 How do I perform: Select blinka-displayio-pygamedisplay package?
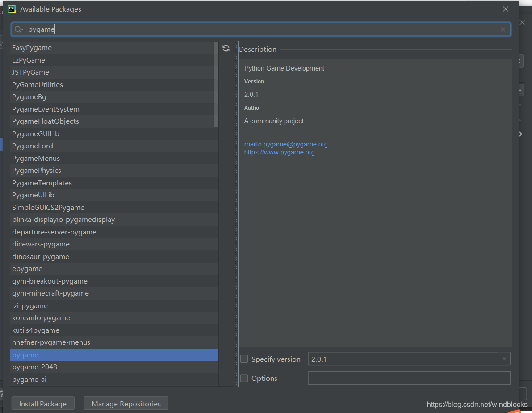coord(114,220)
